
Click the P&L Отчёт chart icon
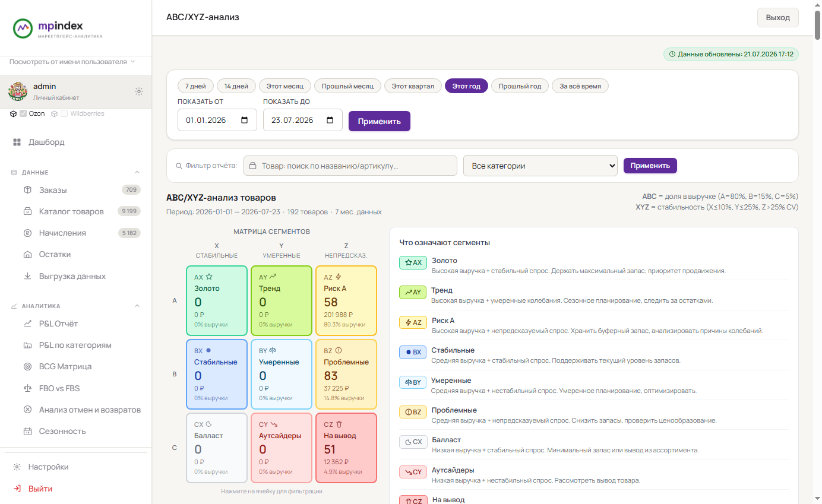27,324
